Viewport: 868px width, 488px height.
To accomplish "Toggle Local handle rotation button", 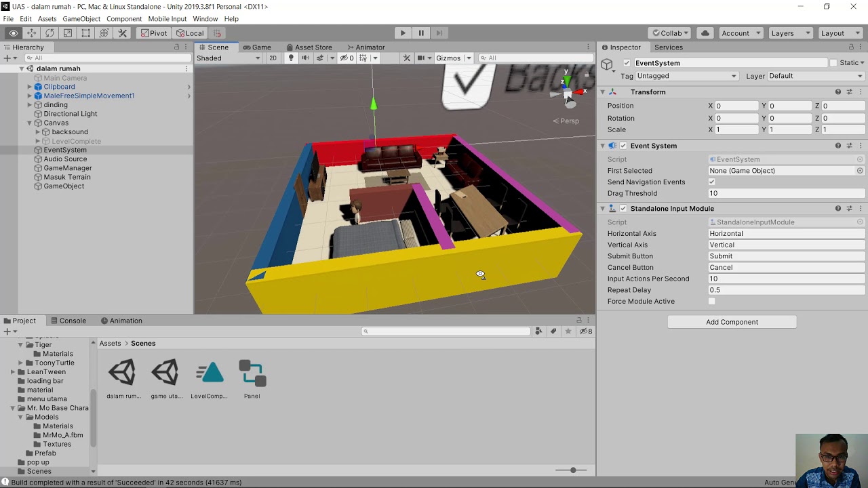I will 190,33.
